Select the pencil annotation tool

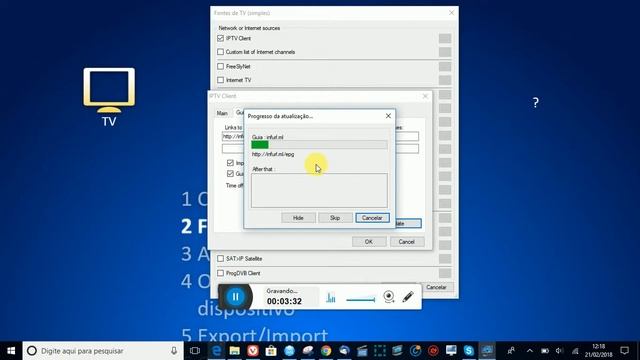(x=408, y=297)
